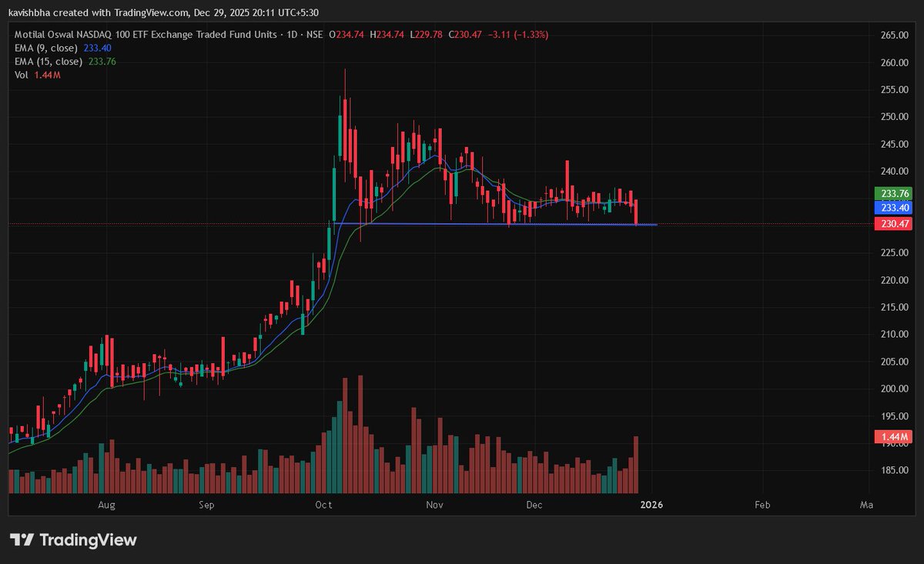Click the low value L229.78 in the legend
The image size is (924, 564).
(427, 35)
